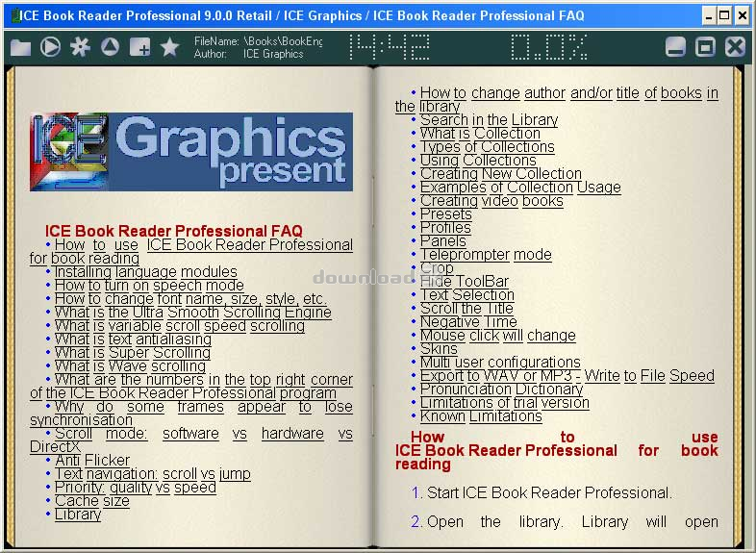Viewport: 756px width, 553px height.
Task: Open 'What is Super Scrolling' link
Action: 133,353
